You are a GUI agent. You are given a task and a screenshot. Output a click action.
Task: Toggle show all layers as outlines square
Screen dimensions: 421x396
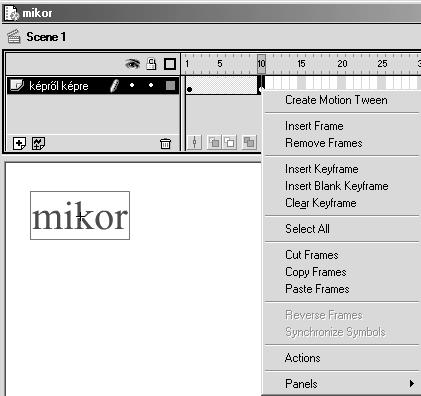[170, 64]
